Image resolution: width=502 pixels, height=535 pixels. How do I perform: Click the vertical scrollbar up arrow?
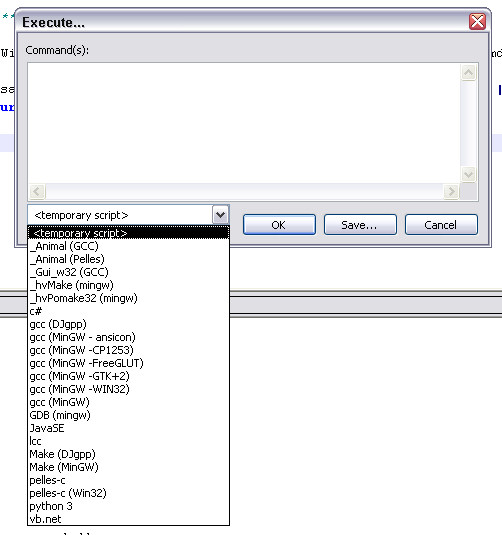[x=469, y=72]
